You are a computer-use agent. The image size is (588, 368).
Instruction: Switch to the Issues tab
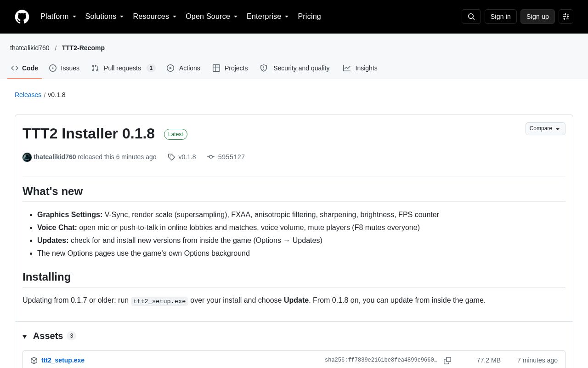64,68
